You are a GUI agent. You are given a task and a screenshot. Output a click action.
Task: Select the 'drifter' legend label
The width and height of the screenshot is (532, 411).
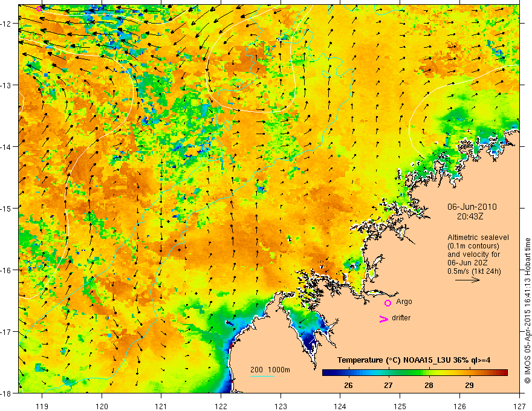401,318
